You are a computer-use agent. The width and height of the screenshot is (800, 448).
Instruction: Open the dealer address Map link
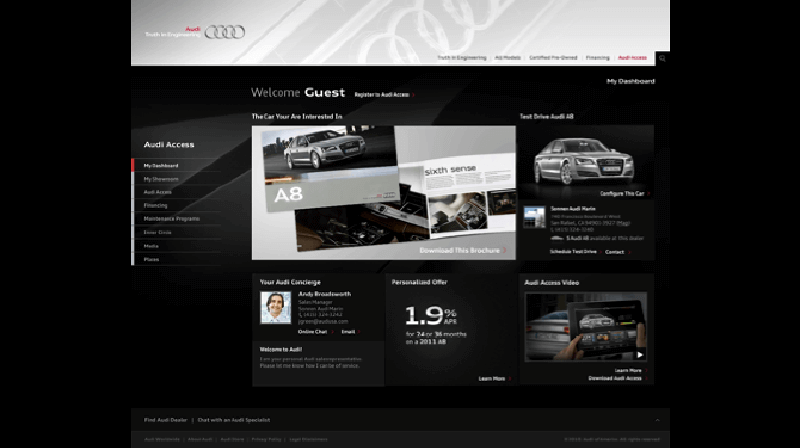click(622, 223)
